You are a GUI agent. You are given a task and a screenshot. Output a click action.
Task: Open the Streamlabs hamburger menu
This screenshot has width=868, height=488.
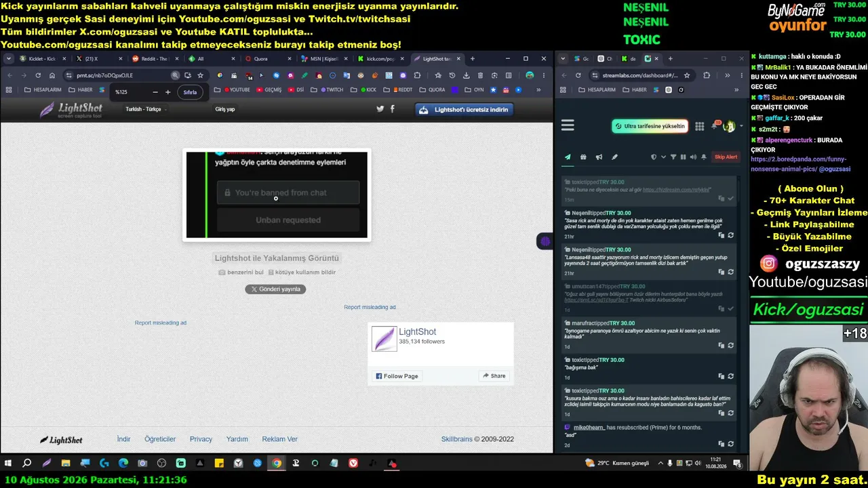[568, 125]
